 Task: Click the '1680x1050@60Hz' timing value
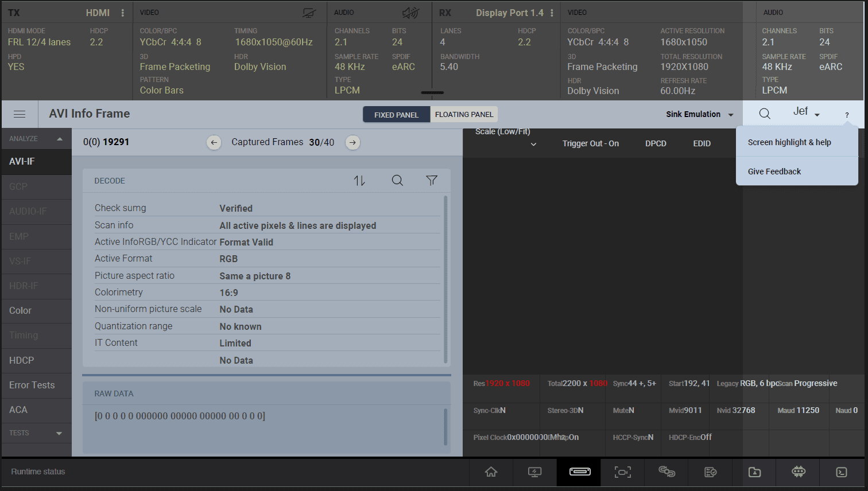(274, 42)
